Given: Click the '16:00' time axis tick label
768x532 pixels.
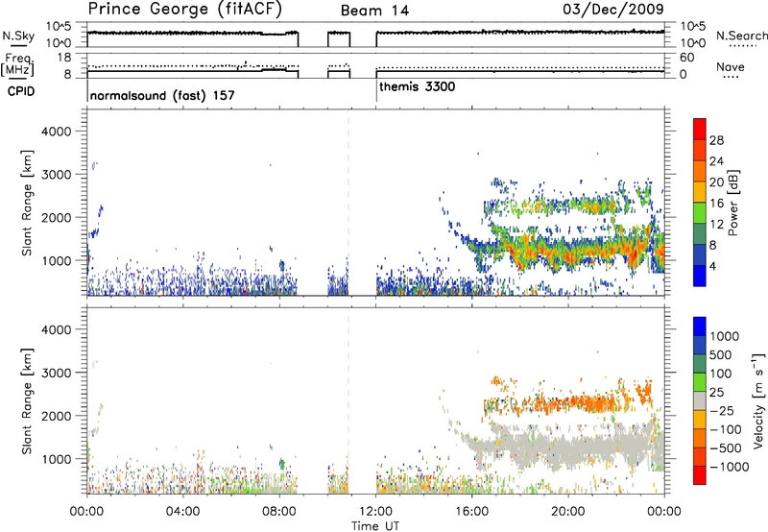Looking at the screenshot, I should pyautogui.click(x=472, y=512).
